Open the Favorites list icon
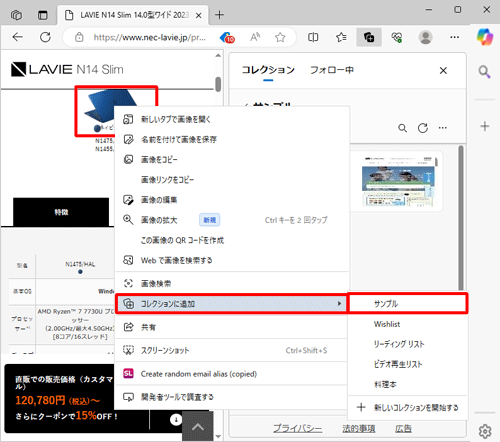500x442 pixels. click(x=341, y=37)
